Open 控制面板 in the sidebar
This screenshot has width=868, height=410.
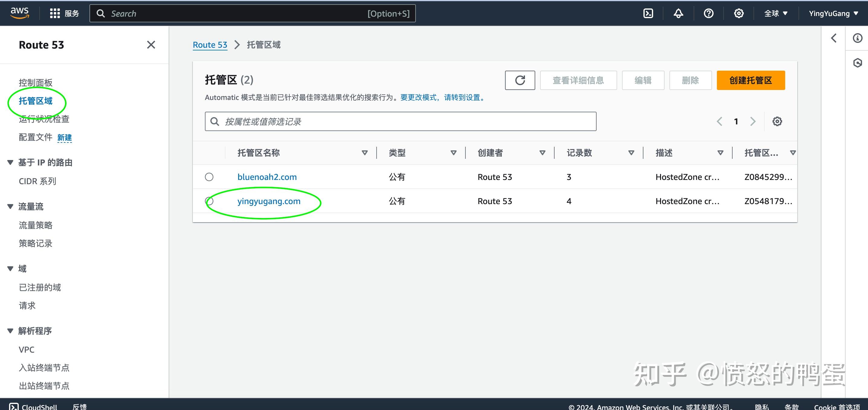click(x=35, y=82)
